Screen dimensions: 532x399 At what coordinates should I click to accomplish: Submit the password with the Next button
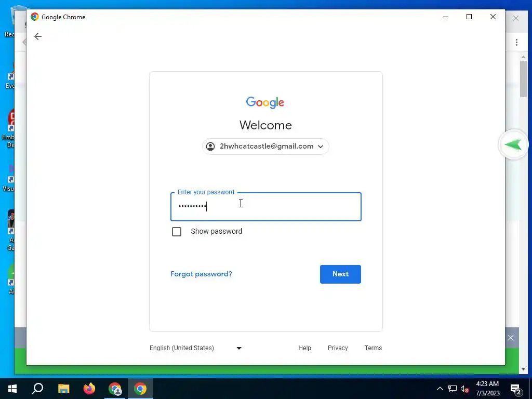(340, 274)
